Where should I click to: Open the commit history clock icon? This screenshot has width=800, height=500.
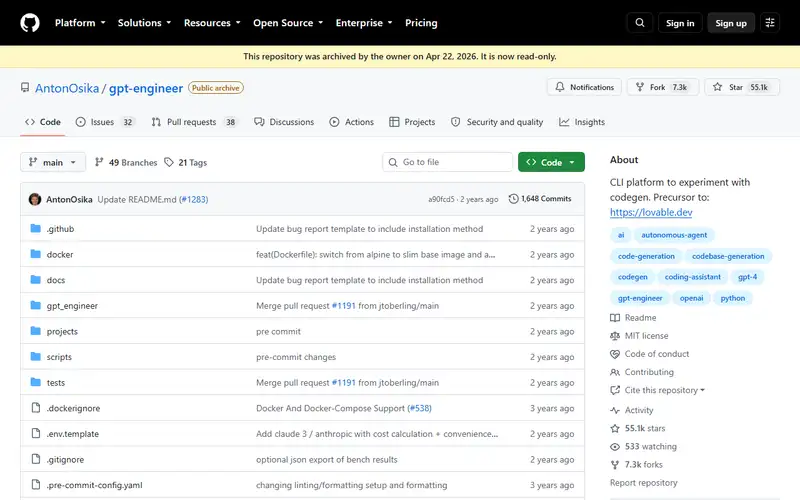(x=513, y=198)
